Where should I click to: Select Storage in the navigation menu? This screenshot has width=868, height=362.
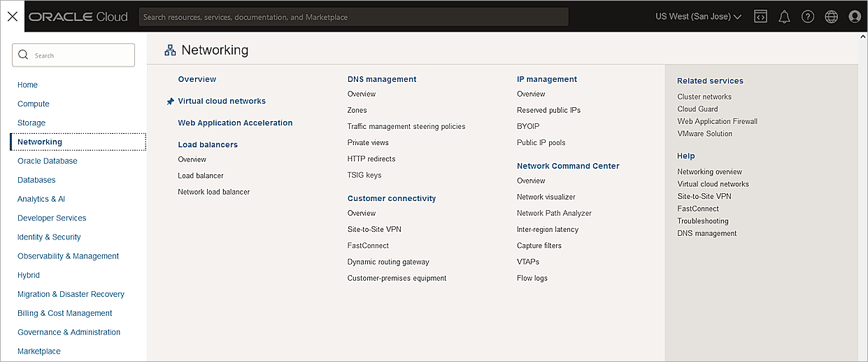[x=31, y=123]
